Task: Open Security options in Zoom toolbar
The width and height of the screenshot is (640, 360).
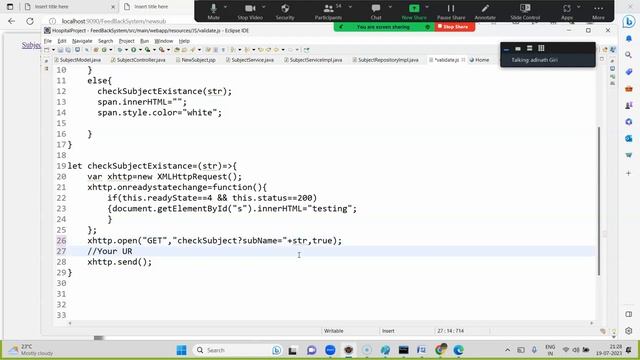Action: (x=285, y=11)
